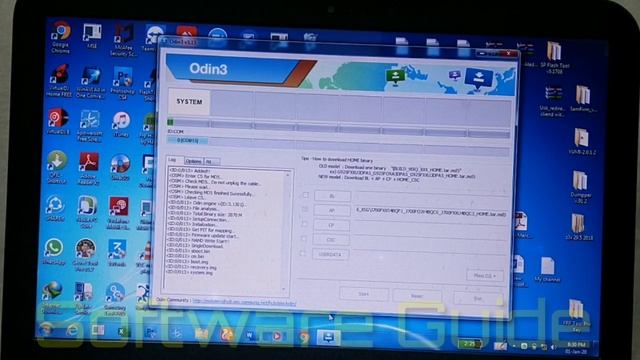Click the BL file button

pyautogui.click(x=332, y=196)
